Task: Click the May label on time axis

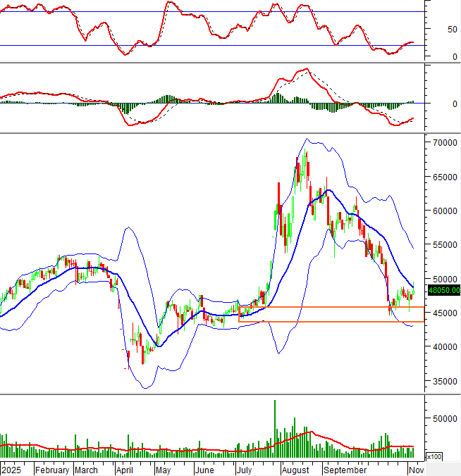Action: pyautogui.click(x=163, y=470)
